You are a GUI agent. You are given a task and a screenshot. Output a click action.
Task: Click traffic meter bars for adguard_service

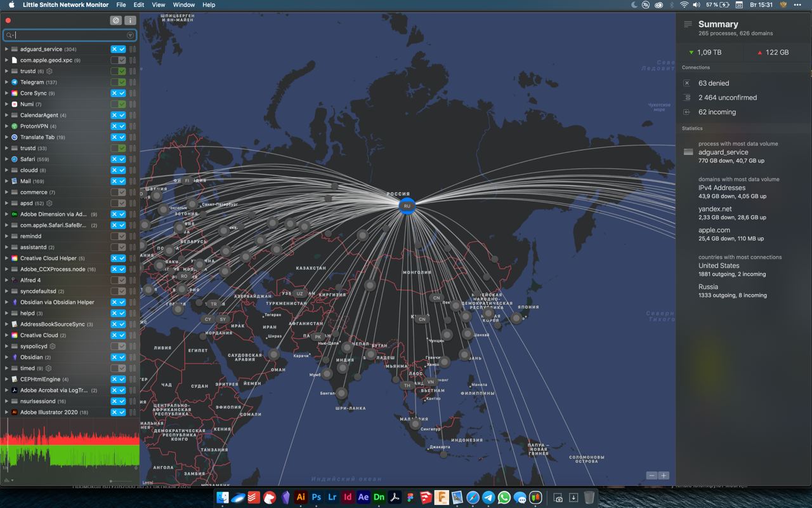point(133,49)
